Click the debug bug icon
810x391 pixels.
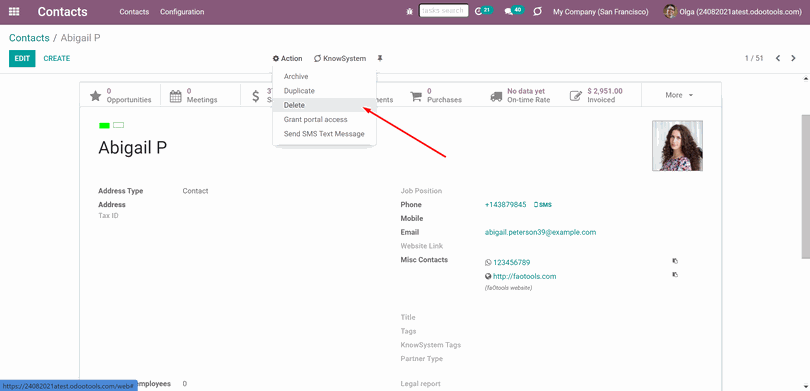[x=410, y=11]
